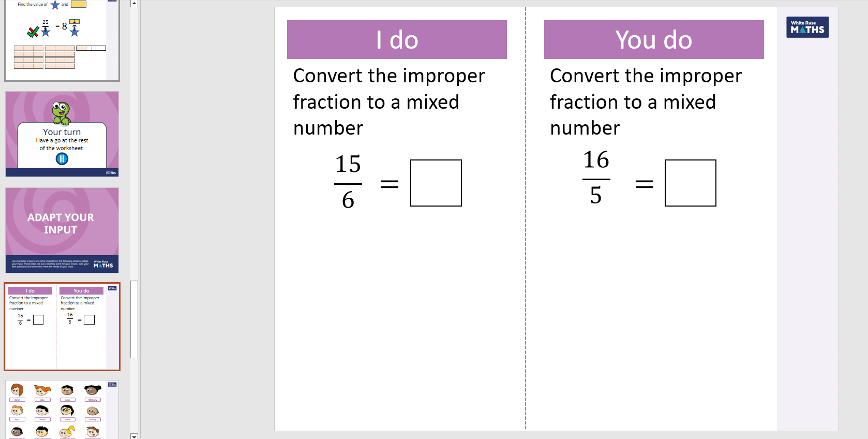Click the green check mark in top thumbnail

click(x=33, y=32)
